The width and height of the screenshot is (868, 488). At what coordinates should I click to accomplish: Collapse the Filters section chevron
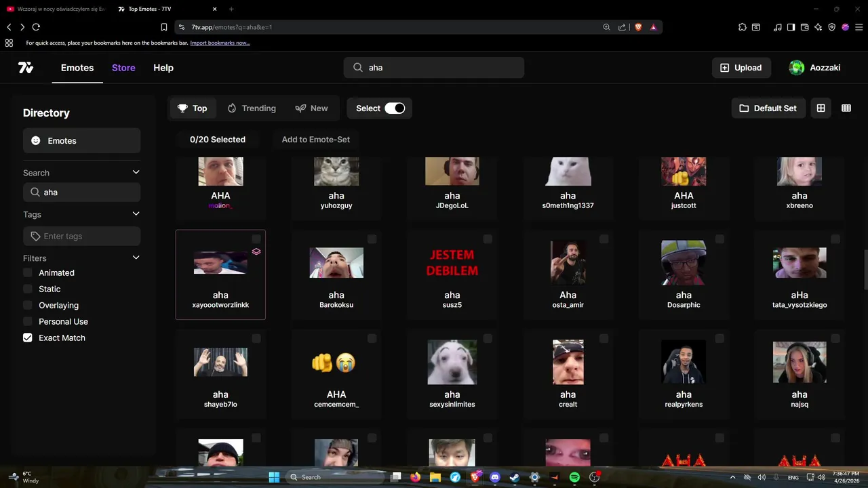[x=136, y=258]
